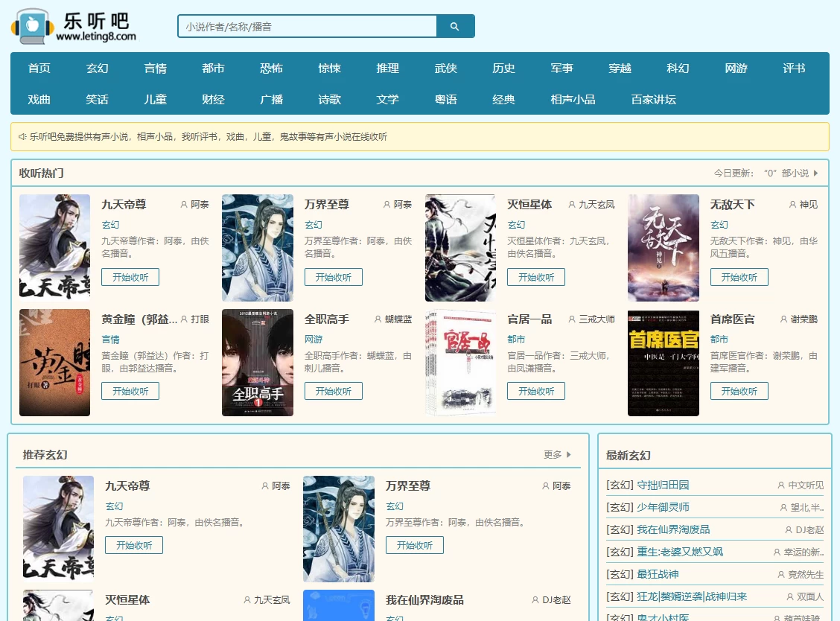Click the speaker icon in the announcement bar
The image size is (840, 621).
coord(22,137)
